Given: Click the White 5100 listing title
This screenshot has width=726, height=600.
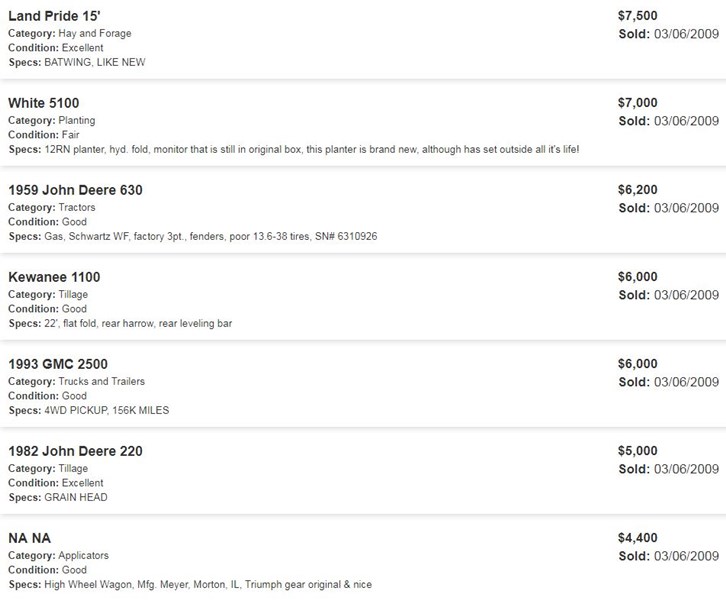Looking at the screenshot, I should pos(43,103).
